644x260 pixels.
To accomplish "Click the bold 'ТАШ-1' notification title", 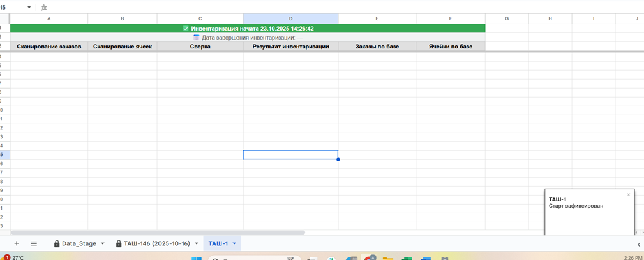I will coord(558,199).
